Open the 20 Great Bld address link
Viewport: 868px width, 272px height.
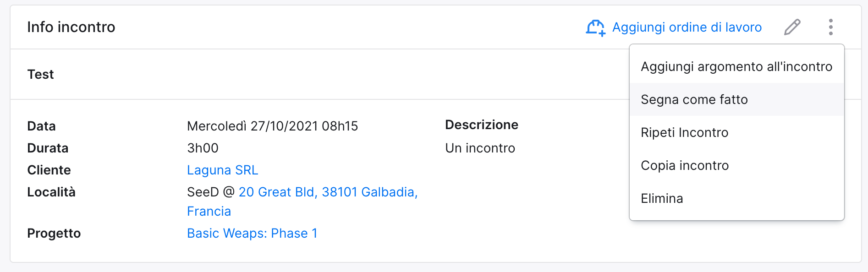(328, 192)
